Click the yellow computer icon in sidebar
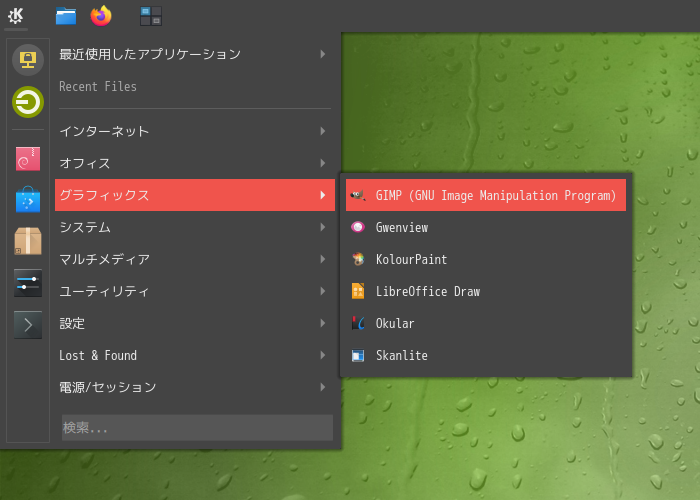The image size is (700, 500). 28,59
